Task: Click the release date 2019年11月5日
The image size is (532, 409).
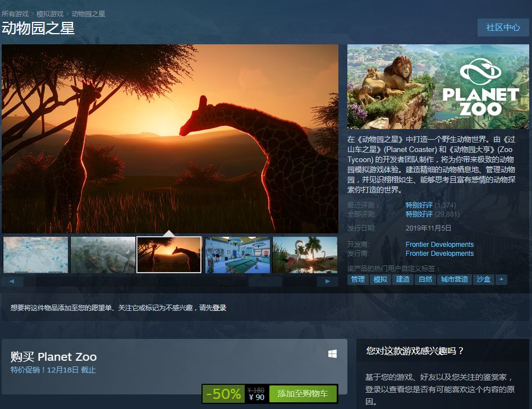Action: pyautogui.click(x=428, y=228)
